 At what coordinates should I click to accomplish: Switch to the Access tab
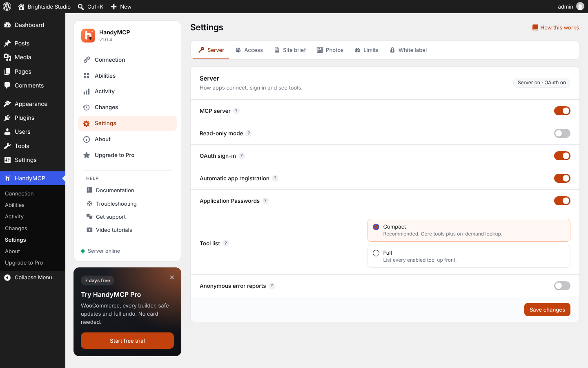click(x=249, y=50)
